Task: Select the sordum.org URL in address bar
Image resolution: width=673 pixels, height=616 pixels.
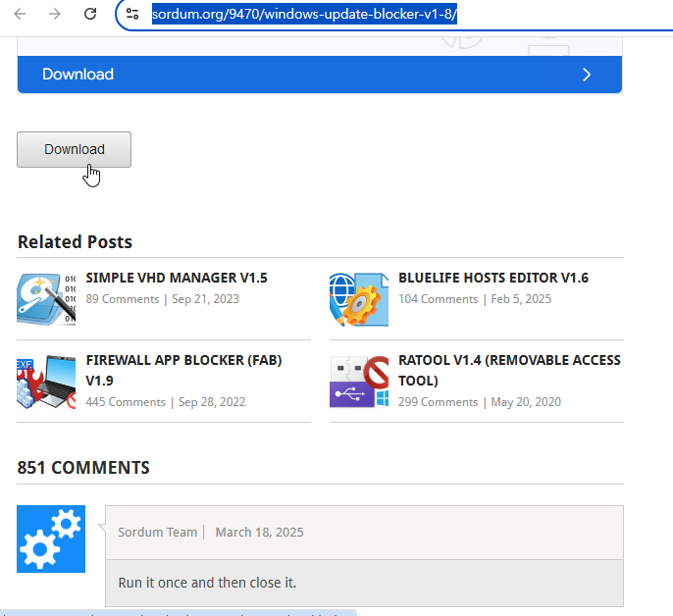Action: [x=304, y=14]
